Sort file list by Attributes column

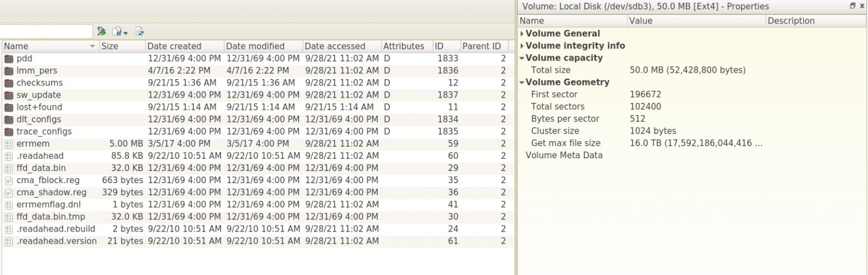point(406,46)
